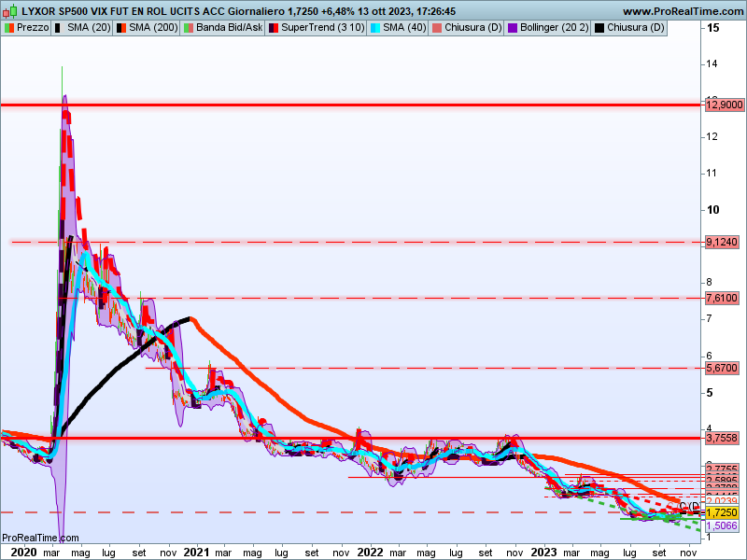Toggle the SMA (200) legend item

[147, 28]
